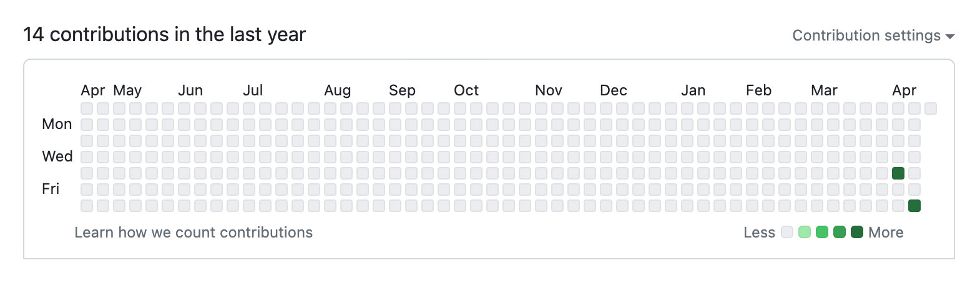This screenshot has width=980, height=288.
Task: Click the Mon weekday row label
Action: [x=57, y=124]
